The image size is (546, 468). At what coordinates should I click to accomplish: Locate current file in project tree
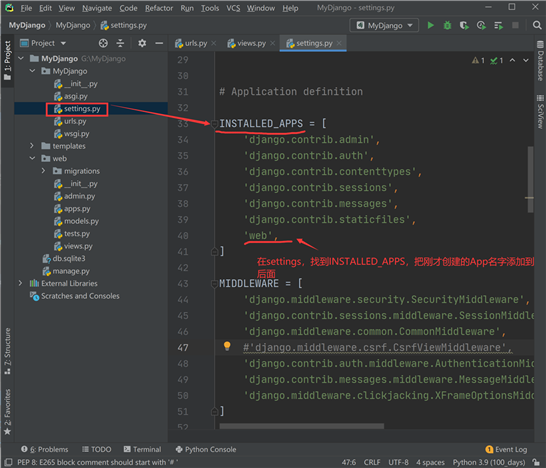(103, 43)
